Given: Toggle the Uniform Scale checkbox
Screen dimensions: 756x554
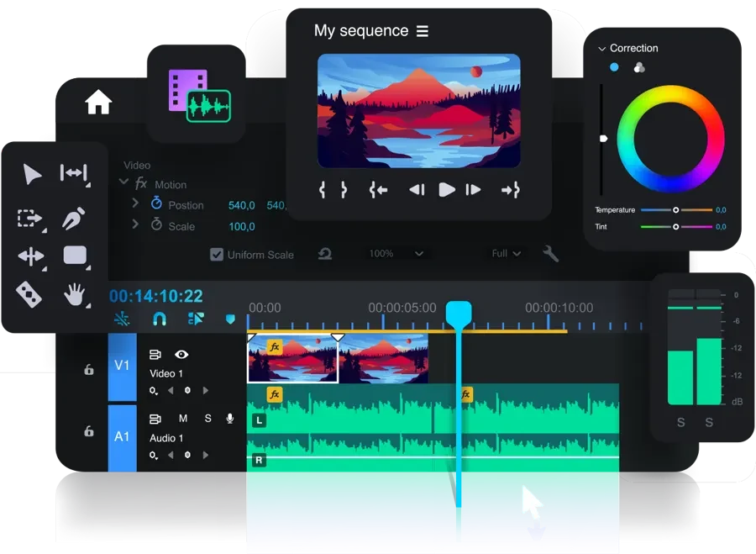Looking at the screenshot, I should click(x=217, y=255).
